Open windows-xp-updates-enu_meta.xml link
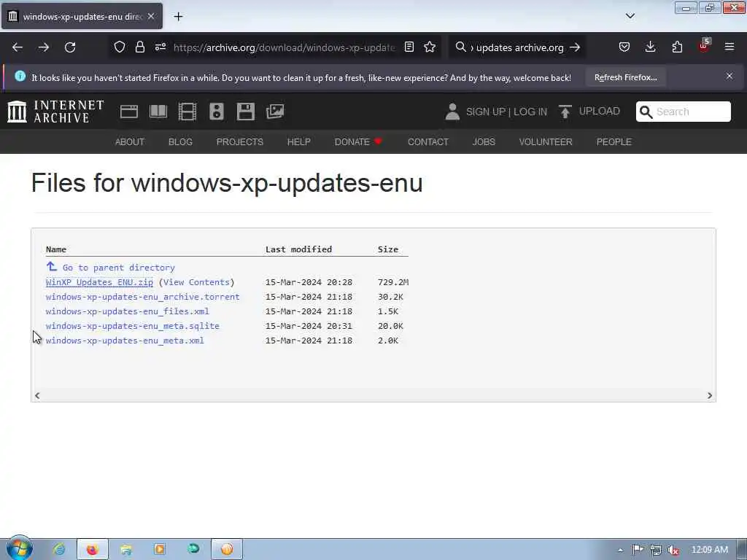Screen dimensions: 747x560 click(x=125, y=341)
